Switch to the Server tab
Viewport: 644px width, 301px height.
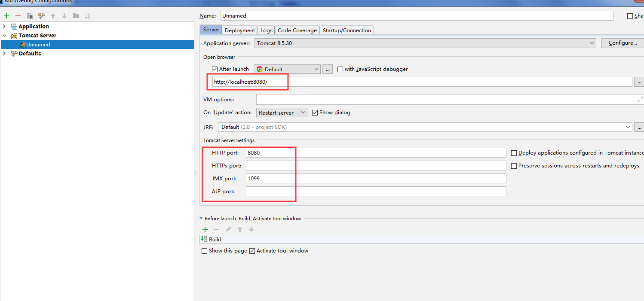211,30
